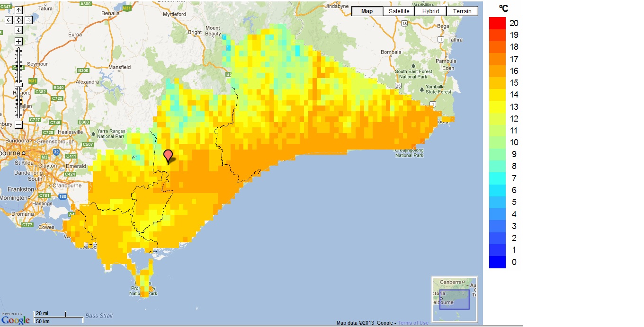The image size is (644, 327).
Task: Click the red 20°C legend swatch
Action: point(497,23)
